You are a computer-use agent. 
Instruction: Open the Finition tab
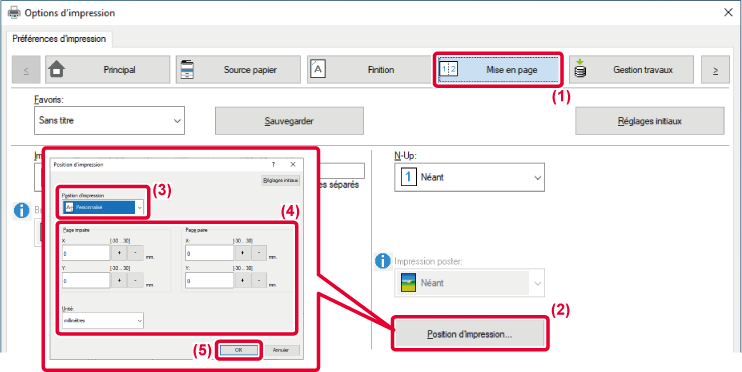(x=369, y=70)
